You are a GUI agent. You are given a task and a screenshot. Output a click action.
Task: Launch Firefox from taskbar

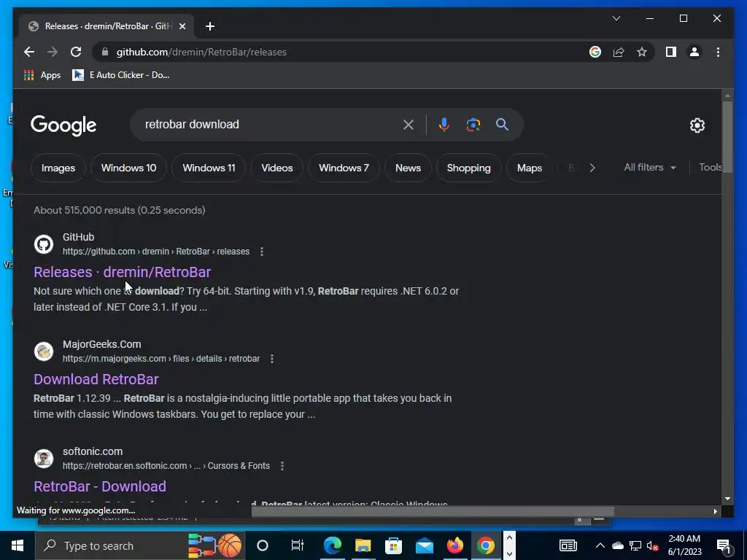click(x=454, y=545)
